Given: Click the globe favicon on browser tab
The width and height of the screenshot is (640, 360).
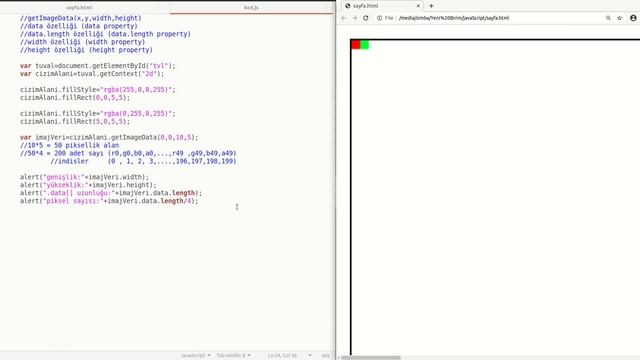Looking at the screenshot, I should click(348, 6).
